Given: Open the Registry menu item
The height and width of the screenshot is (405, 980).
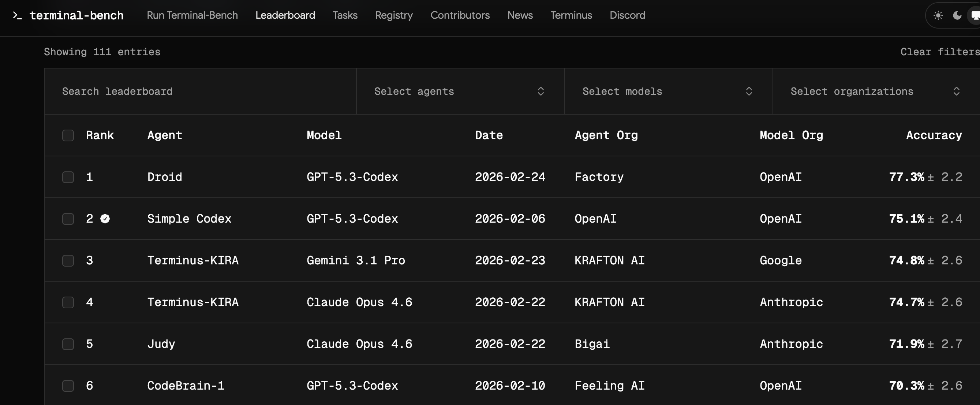Looking at the screenshot, I should coord(394,15).
